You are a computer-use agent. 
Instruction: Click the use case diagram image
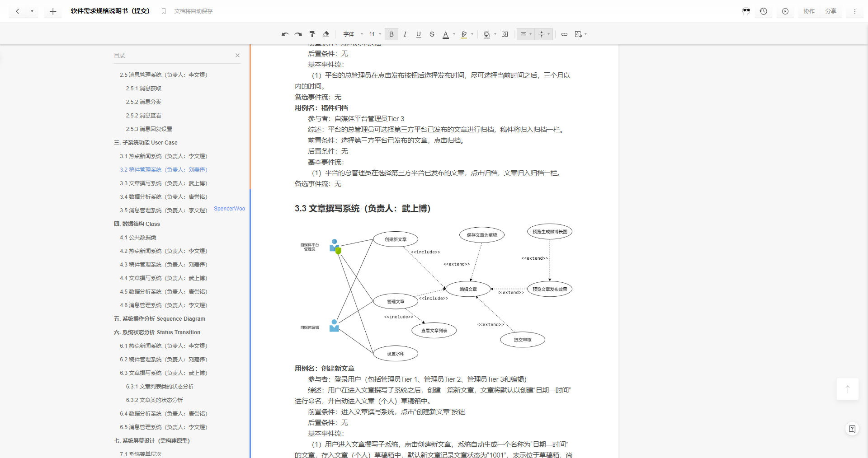click(x=435, y=291)
